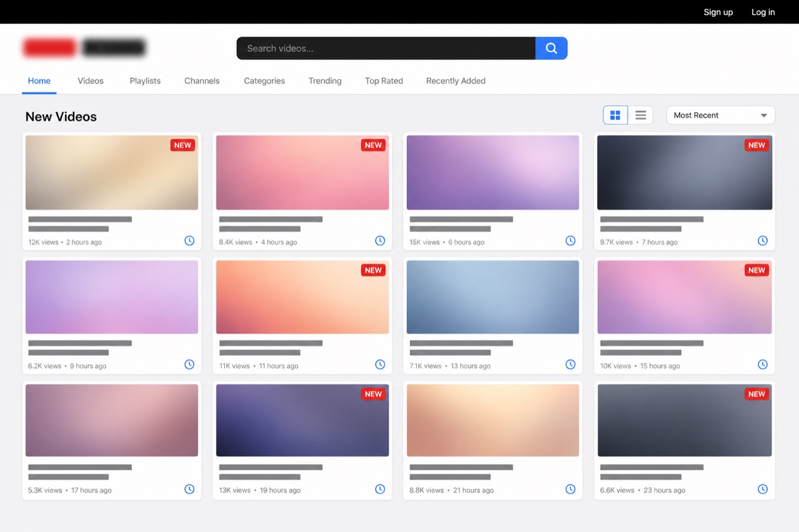This screenshot has width=799, height=532.
Task: Switch to list view layout
Action: [640, 115]
